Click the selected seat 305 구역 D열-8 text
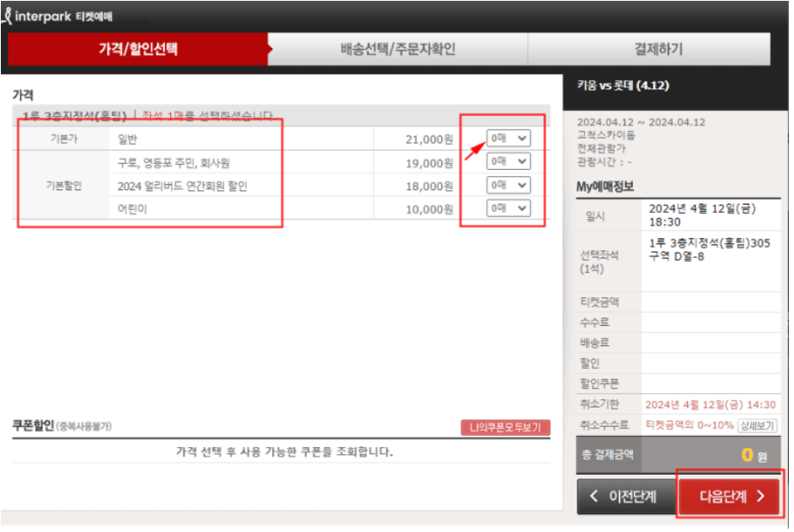This screenshot has height=532, width=794. [x=711, y=251]
